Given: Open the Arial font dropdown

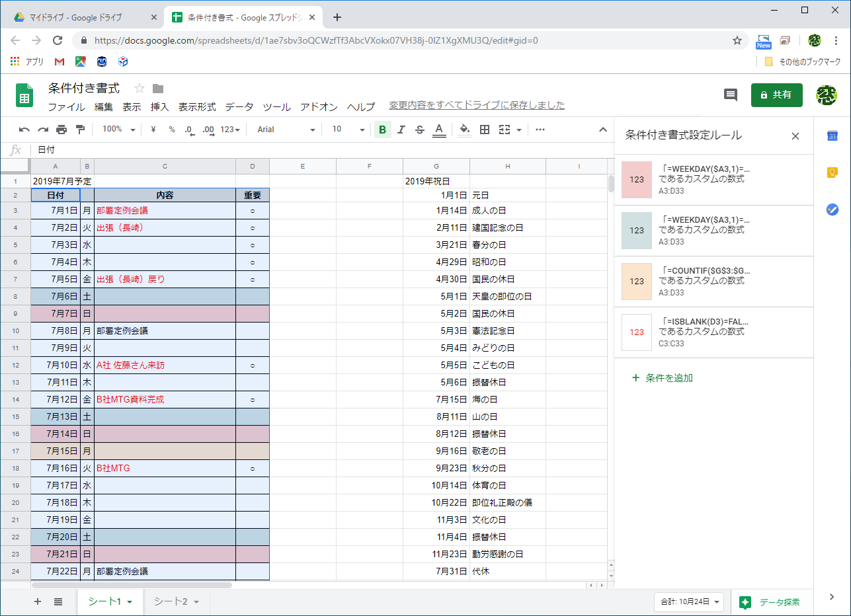Looking at the screenshot, I should tap(286, 130).
